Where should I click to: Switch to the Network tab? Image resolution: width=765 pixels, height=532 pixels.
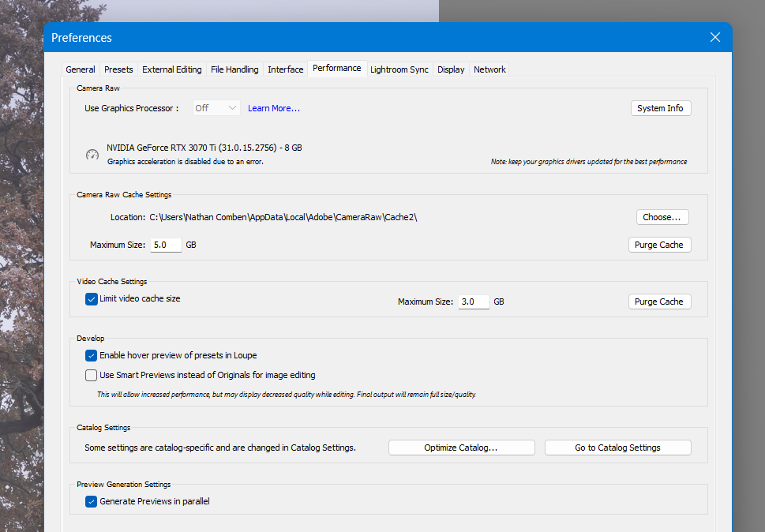[x=489, y=69]
